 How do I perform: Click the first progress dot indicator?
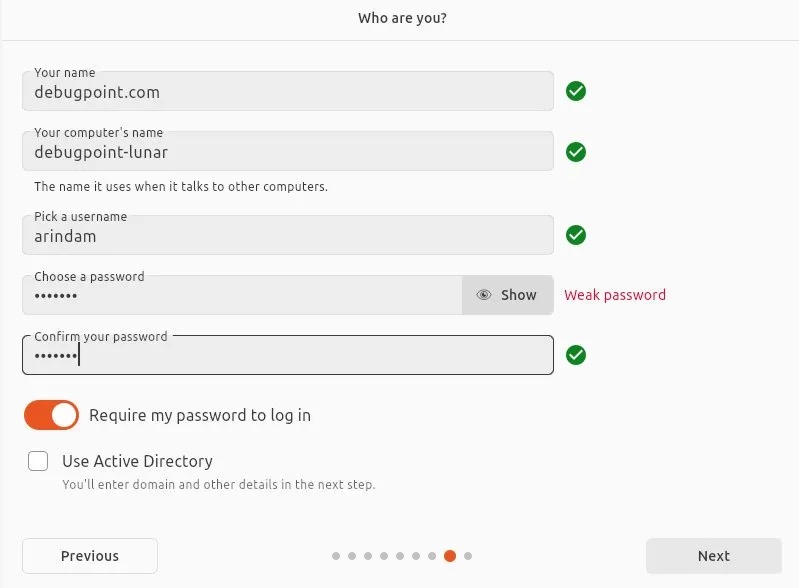[336, 556]
